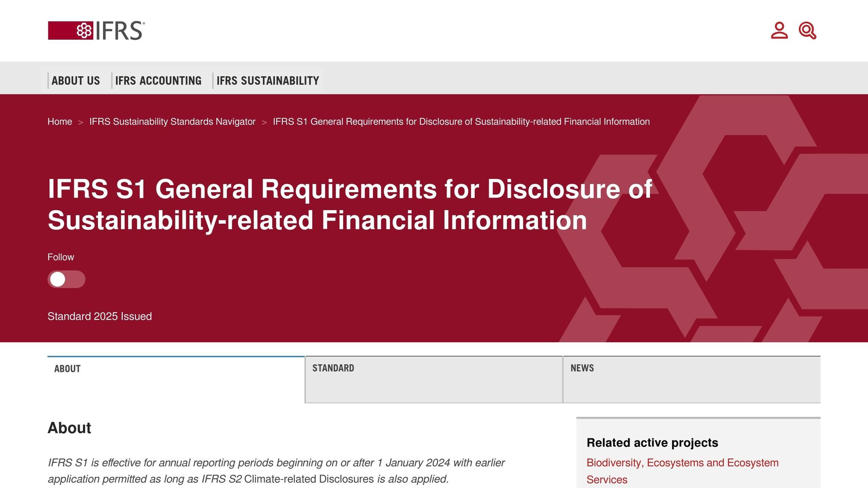The height and width of the screenshot is (488, 868).
Task: Click the IFRS logo
Action: click(x=95, y=30)
